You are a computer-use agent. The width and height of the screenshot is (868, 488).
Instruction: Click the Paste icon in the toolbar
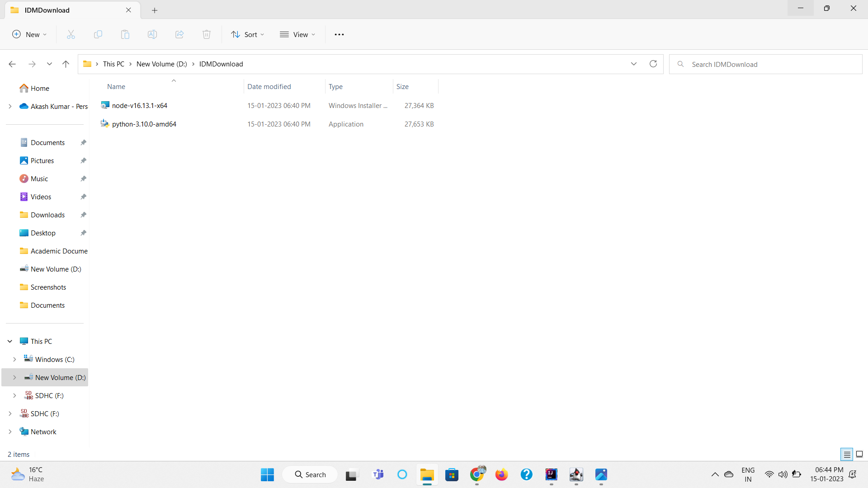125,34
